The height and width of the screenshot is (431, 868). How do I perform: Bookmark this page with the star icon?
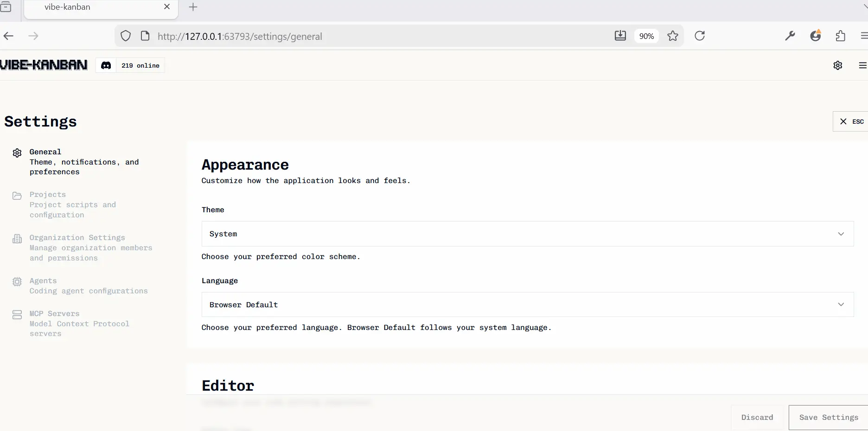[673, 36]
